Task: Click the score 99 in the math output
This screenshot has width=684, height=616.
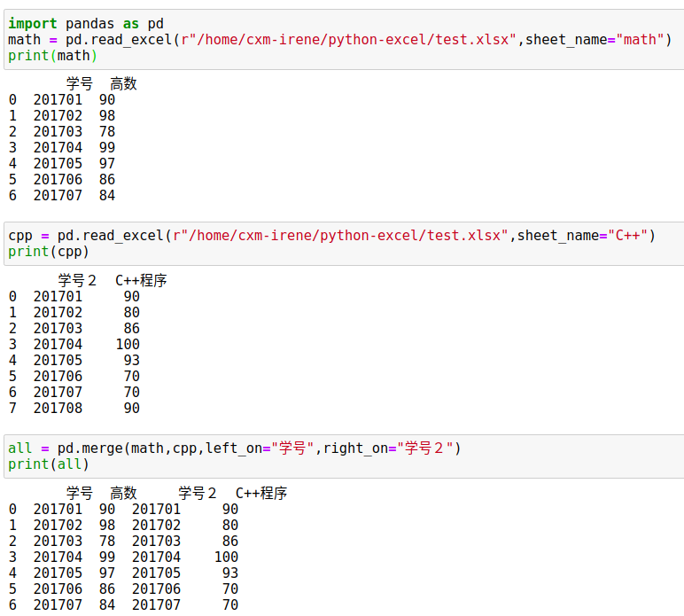Action: tap(107, 147)
